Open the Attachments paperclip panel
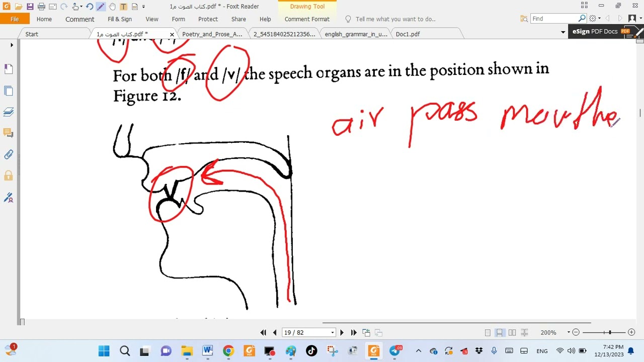 tap(9, 155)
